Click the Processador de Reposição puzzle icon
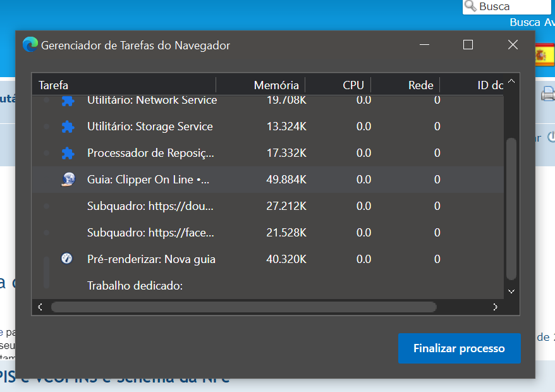 coord(68,153)
